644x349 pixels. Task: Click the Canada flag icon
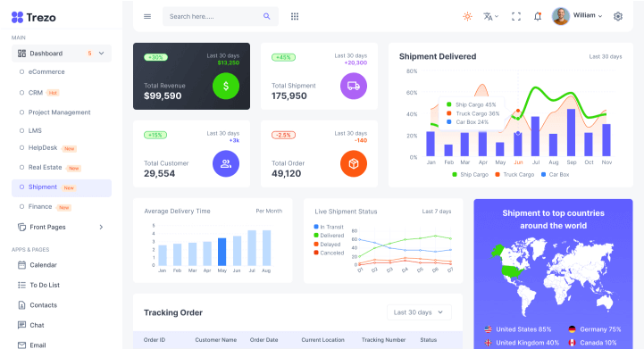[572, 343]
